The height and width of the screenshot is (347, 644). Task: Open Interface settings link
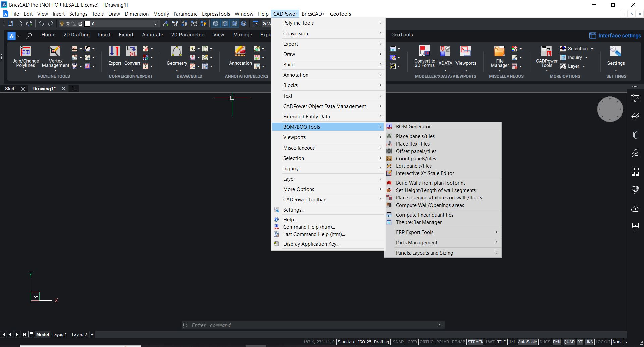point(615,36)
